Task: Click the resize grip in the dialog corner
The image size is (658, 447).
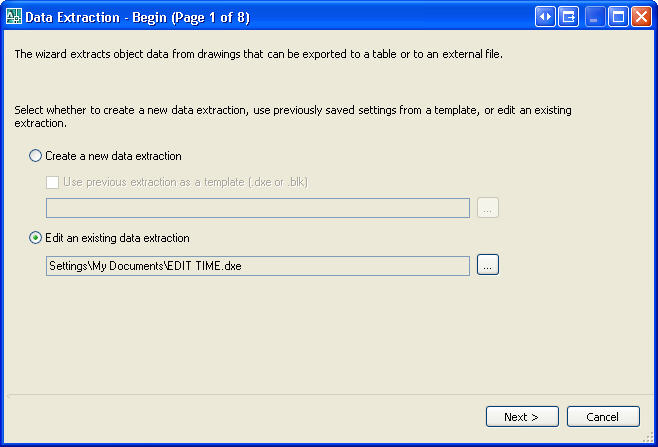Action: [648, 438]
